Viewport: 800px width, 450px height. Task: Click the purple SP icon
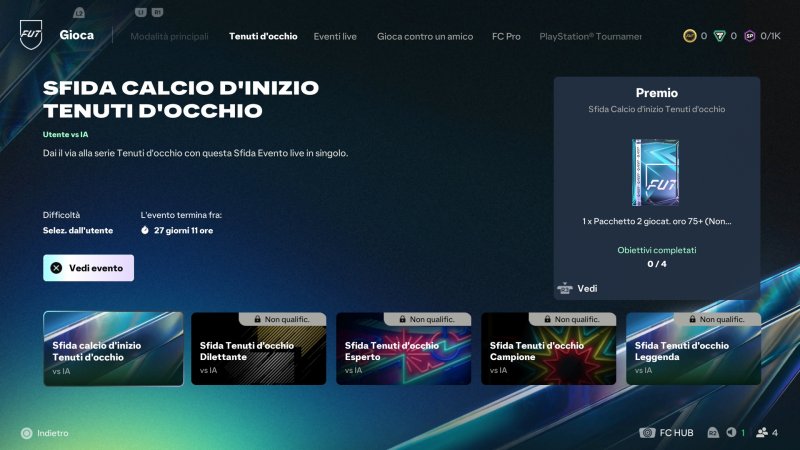tap(749, 36)
